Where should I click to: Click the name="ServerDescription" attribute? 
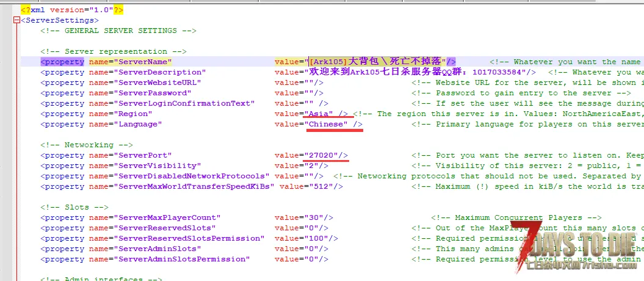148,72
